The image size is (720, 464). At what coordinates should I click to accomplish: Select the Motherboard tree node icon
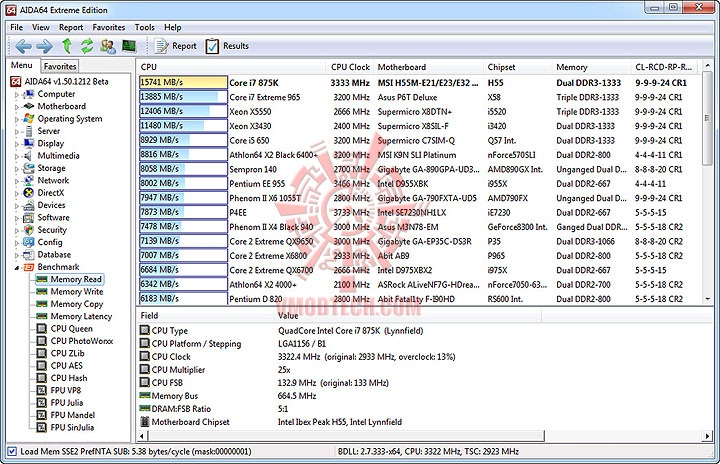[29, 106]
